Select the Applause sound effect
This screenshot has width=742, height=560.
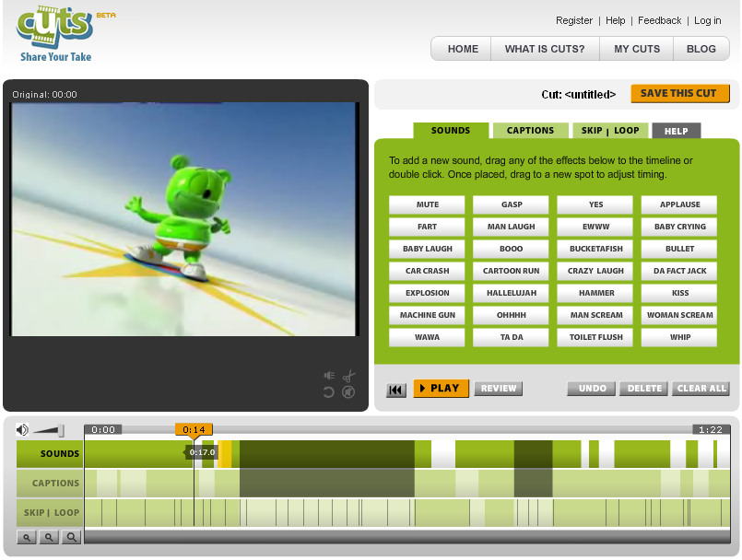679,204
